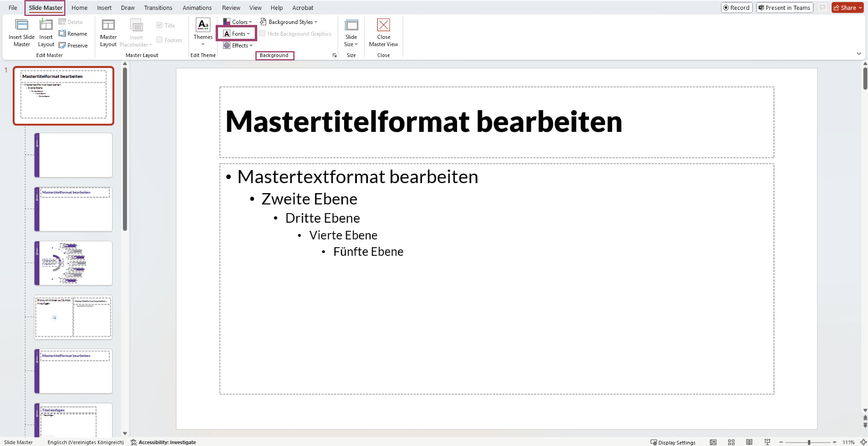
Task: Select layout thumbnail with diagram graphic
Action: coord(73,263)
